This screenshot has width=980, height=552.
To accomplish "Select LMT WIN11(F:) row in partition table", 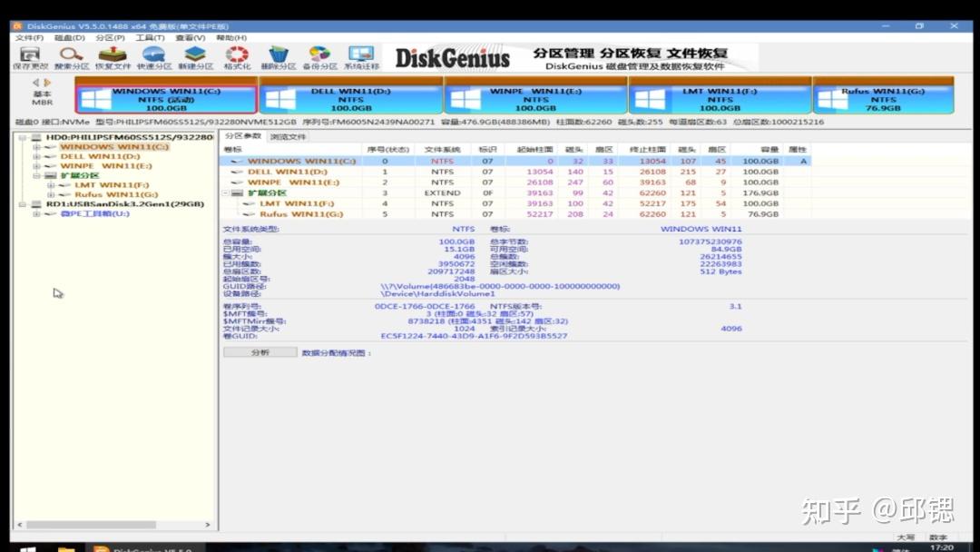I will (516, 203).
